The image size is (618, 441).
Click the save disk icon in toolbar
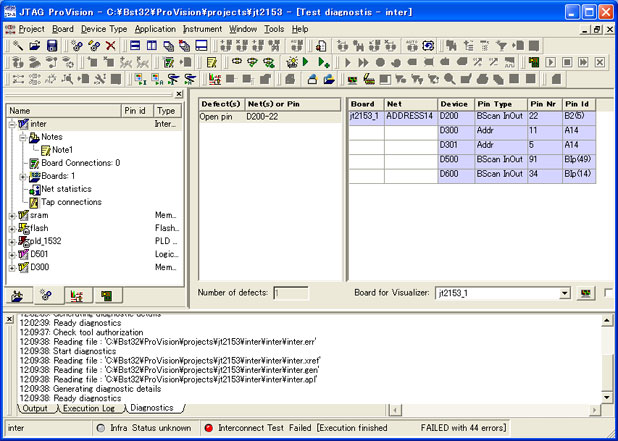pyautogui.click(x=52, y=46)
